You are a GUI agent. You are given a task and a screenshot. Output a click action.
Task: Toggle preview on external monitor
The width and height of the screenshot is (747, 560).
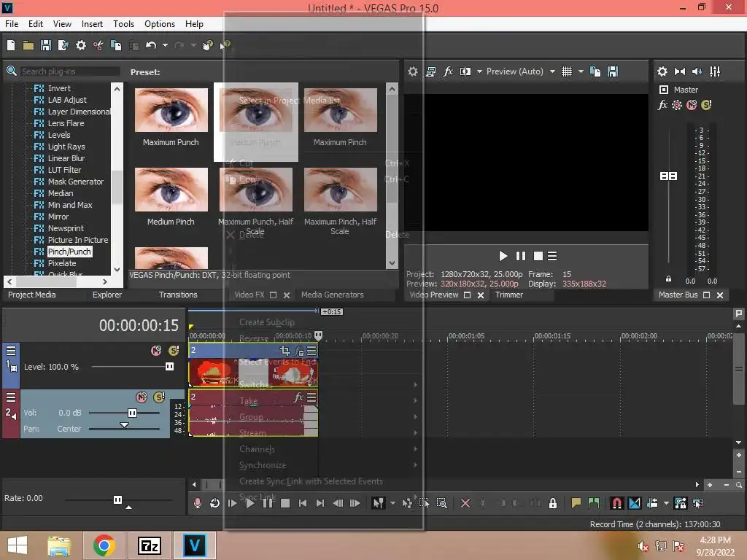coord(430,71)
